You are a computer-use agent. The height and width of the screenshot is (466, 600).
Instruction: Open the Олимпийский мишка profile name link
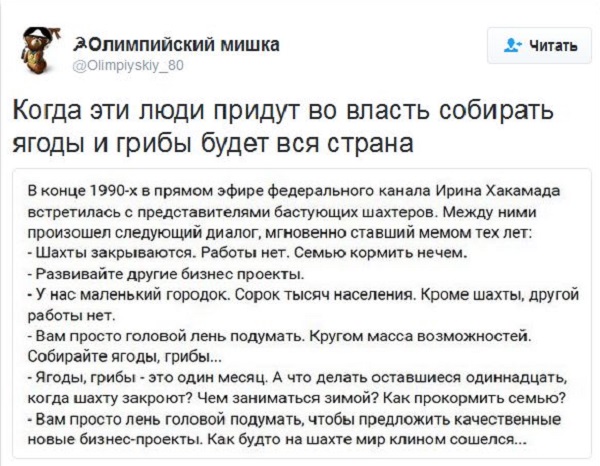[x=177, y=45]
